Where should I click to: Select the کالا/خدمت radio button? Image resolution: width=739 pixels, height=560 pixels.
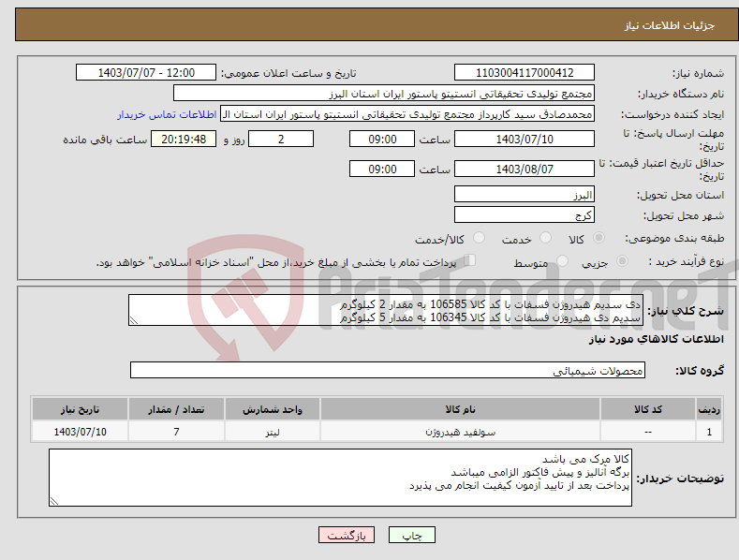point(479,238)
